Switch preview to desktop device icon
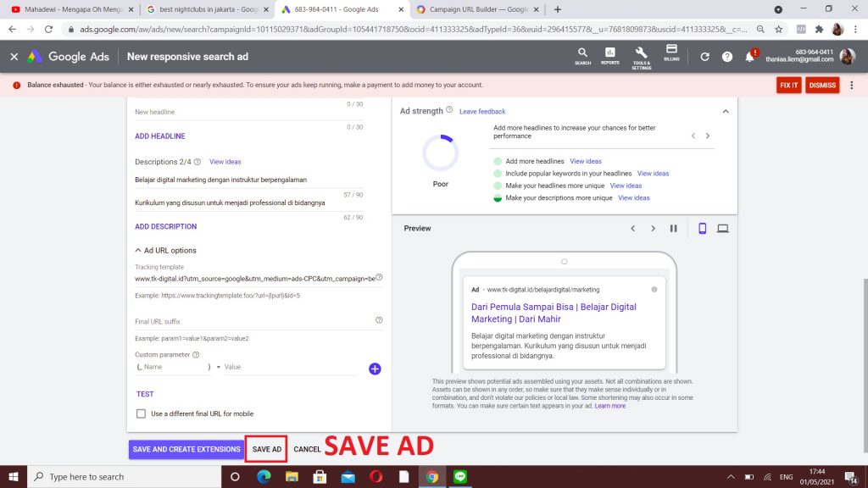This screenshot has width=868, height=488. point(723,229)
